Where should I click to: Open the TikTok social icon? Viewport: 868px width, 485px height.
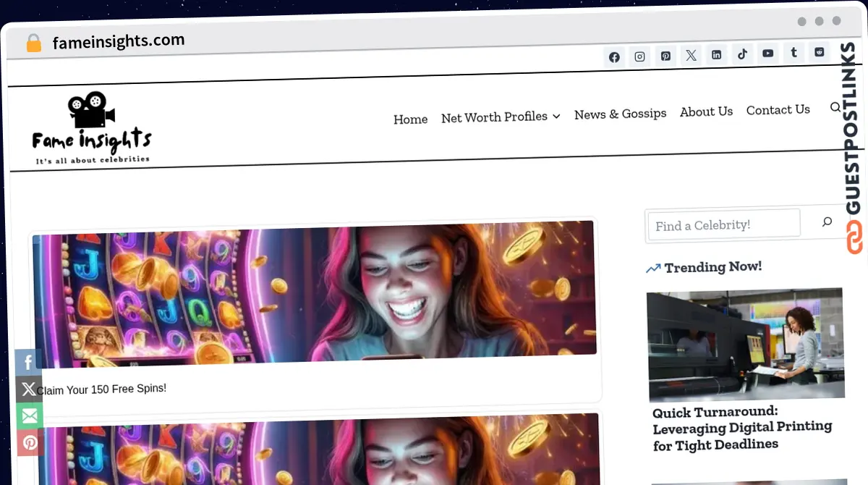click(742, 54)
